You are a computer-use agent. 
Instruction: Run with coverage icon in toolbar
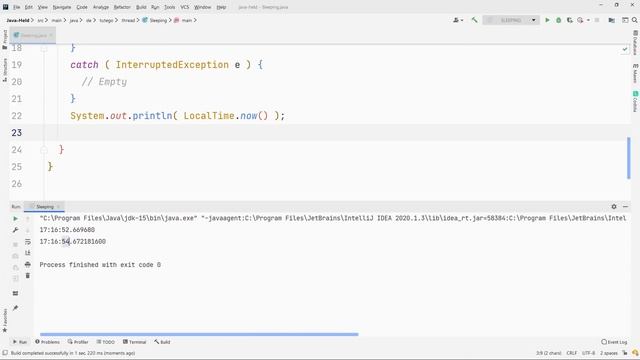point(569,20)
